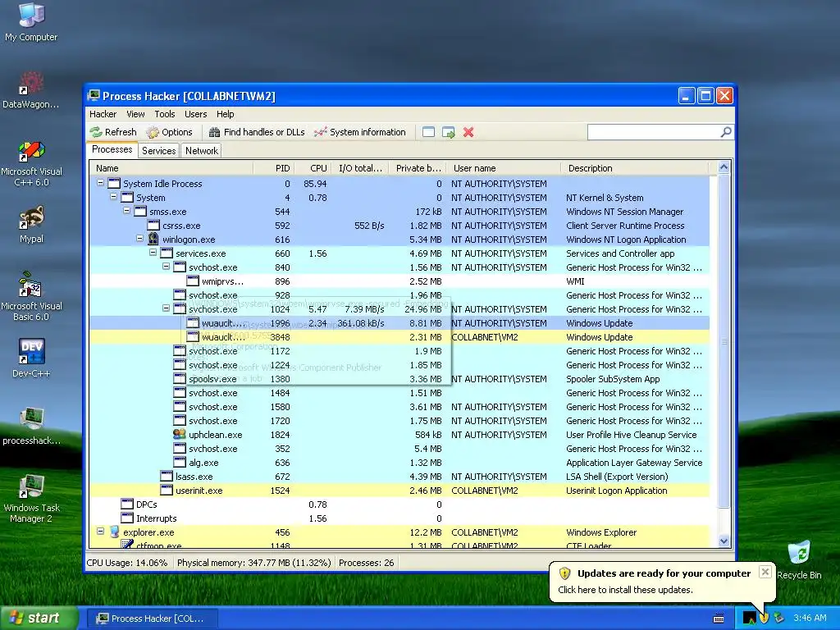
Task: Select the explorer.exe process icon
Action: [x=114, y=532]
